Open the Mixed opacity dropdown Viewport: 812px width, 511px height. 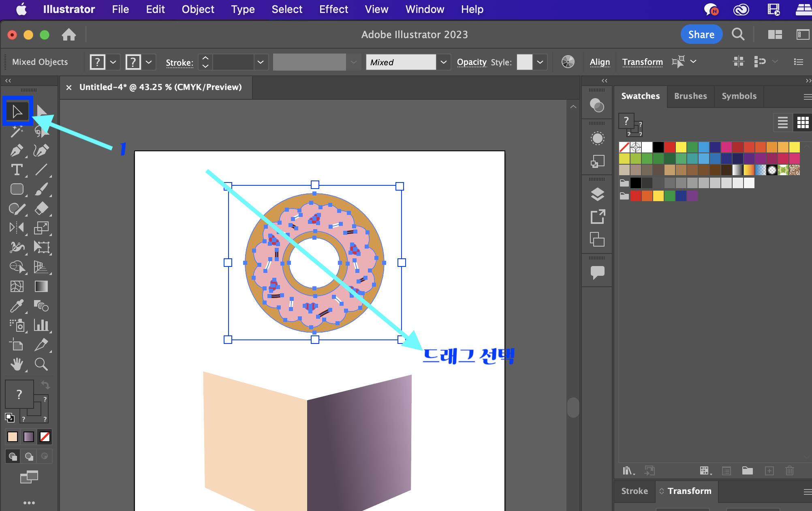[444, 62]
